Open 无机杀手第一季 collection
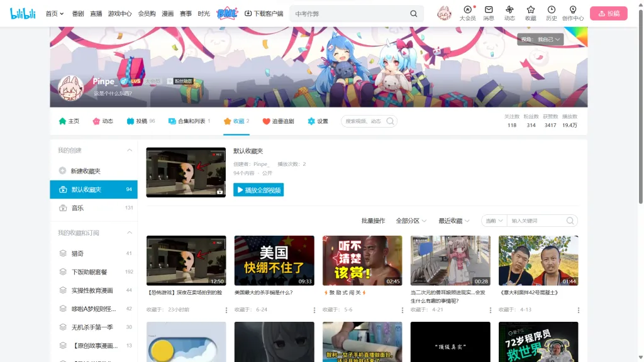Image resolution: width=644 pixels, height=362 pixels. pos(94,327)
